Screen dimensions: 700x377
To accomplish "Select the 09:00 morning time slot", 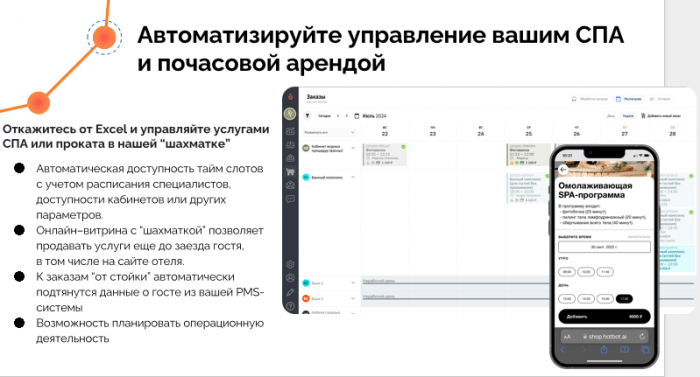I will (x=567, y=272).
